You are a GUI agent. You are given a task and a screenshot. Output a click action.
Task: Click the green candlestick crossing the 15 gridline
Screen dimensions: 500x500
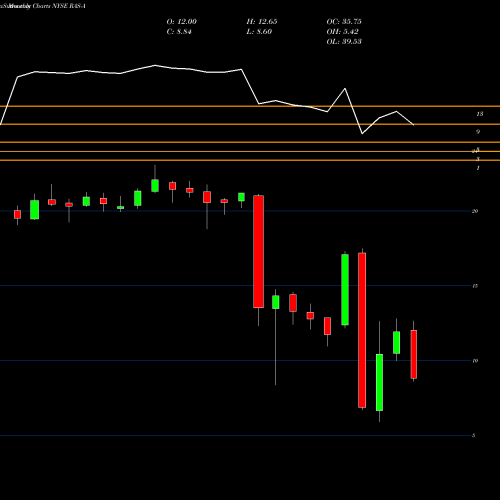345,290
